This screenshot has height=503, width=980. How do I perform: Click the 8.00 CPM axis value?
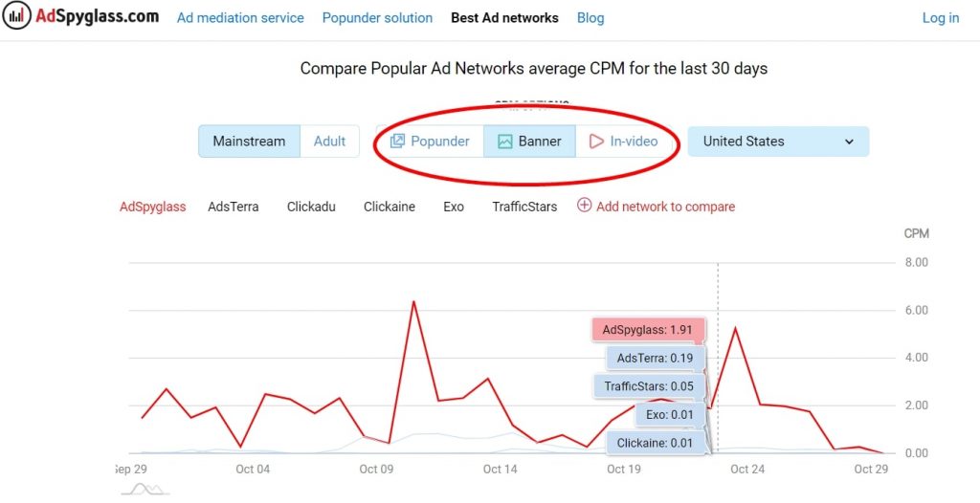tap(916, 262)
